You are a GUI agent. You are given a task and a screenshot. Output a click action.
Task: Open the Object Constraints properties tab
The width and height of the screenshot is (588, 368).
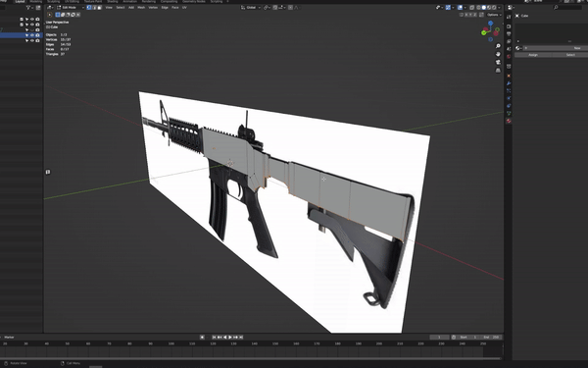[509, 106]
